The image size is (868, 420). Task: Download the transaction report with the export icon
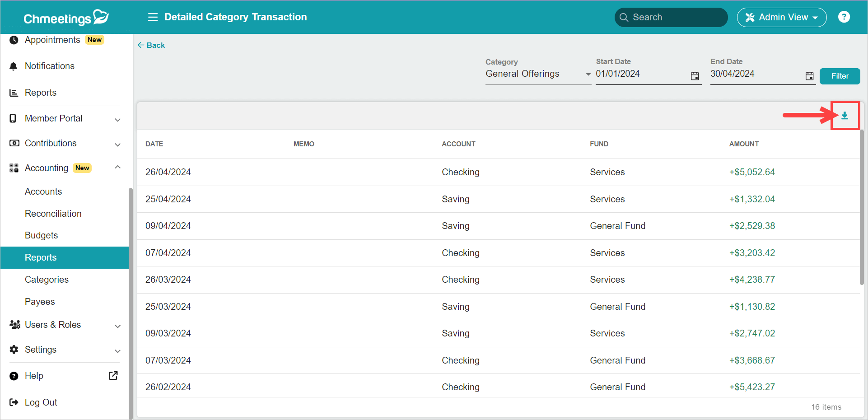point(845,116)
